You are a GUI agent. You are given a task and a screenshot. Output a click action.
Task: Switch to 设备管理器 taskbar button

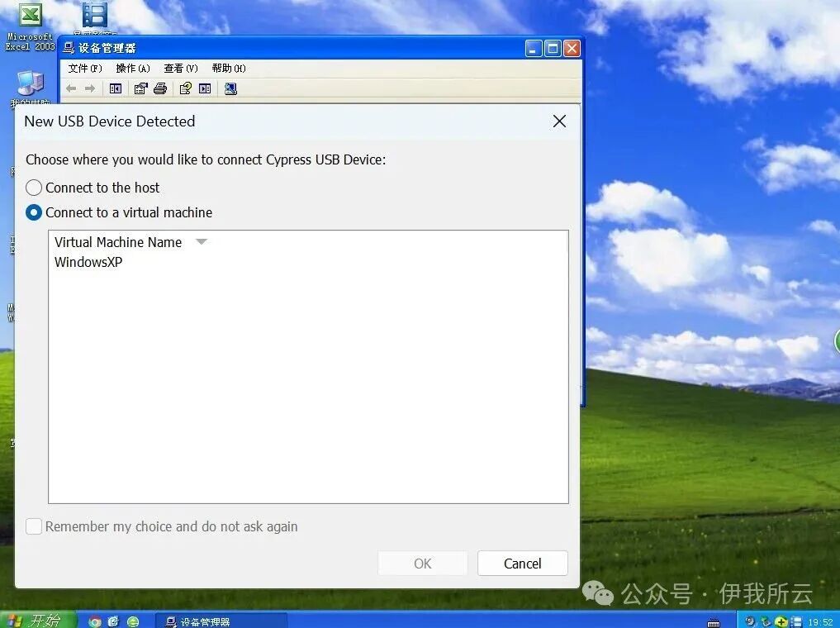point(221,621)
